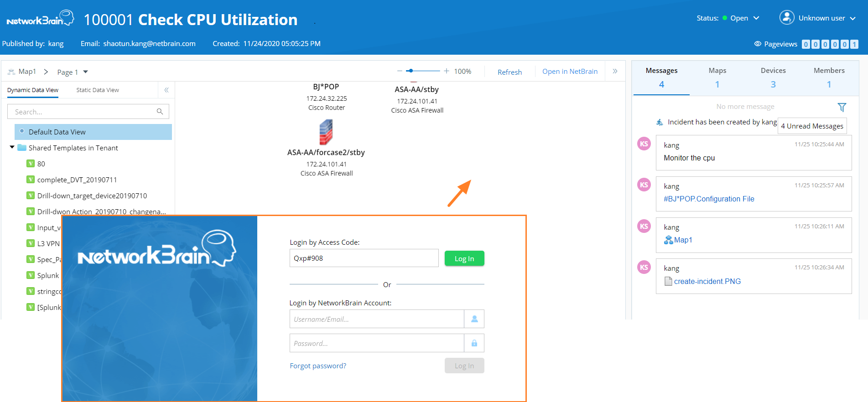Image resolution: width=868 pixels, height=402 pixels.
Task: Click template icon next to 80
Action: 31,164
